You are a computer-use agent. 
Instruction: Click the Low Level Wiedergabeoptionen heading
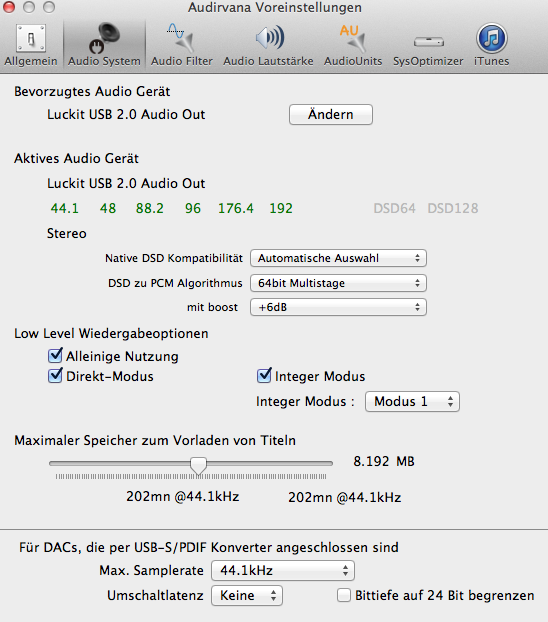[111, 334]
